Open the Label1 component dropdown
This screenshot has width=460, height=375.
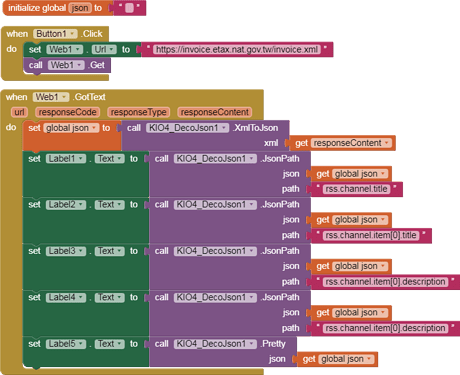pyautogui.click(x=66, y=159)
